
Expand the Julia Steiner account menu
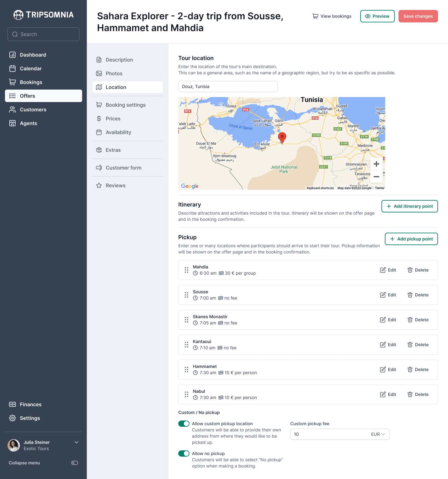[77, 442]
